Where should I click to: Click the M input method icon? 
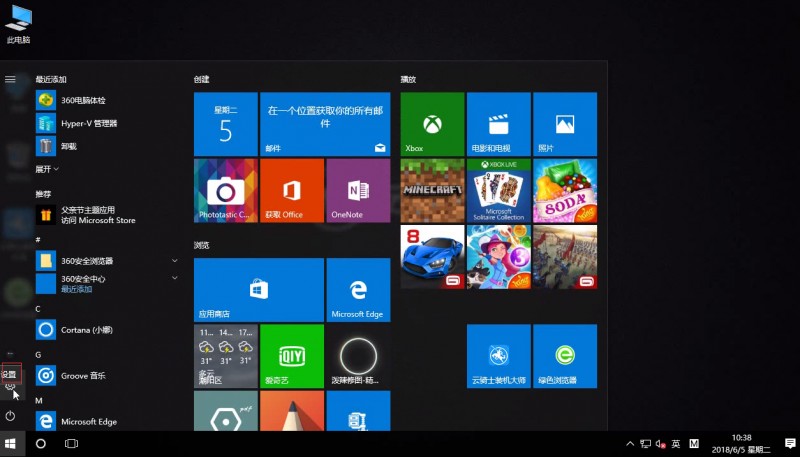pos(694,444)
